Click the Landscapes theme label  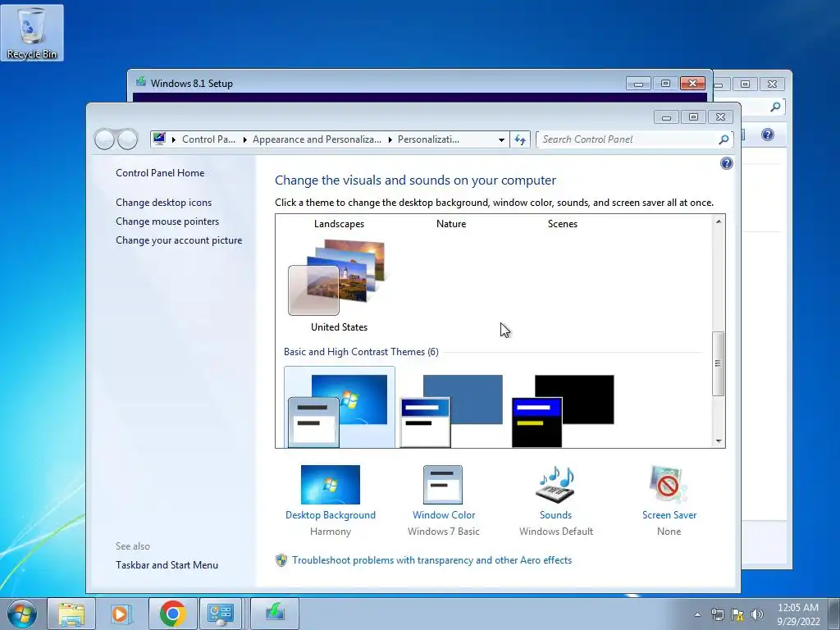[339, 224]
